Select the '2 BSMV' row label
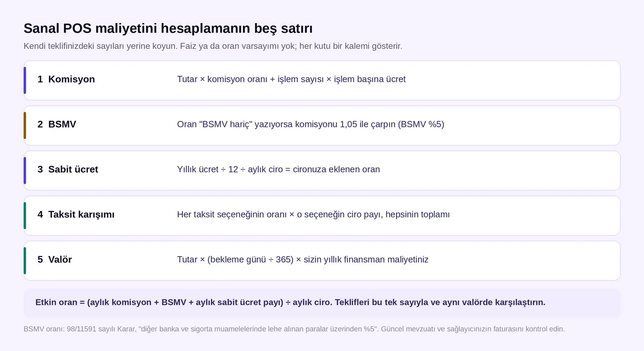This screenshot has height=351, width=644. point(57,125)
